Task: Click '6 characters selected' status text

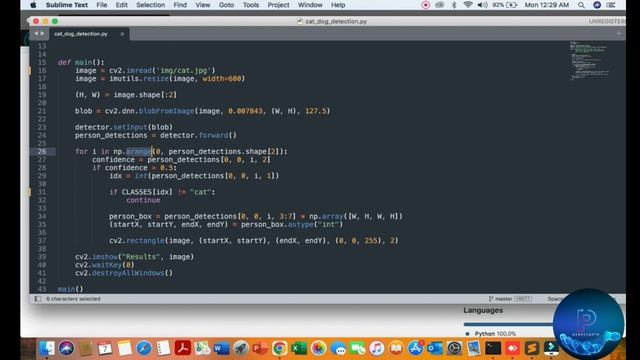Action: click(73, 299)
